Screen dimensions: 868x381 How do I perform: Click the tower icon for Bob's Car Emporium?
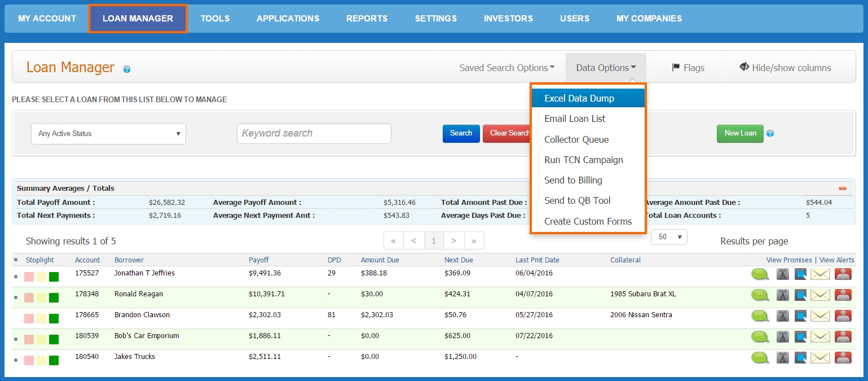(x=782, y=337)
